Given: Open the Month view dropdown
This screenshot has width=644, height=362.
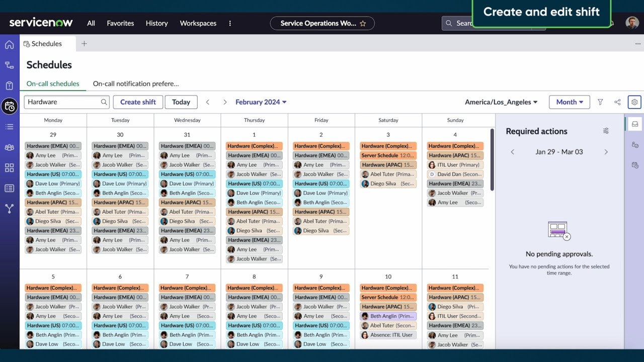Looking at the screenshot, I should pyautogui.click(x=569, y=102).
